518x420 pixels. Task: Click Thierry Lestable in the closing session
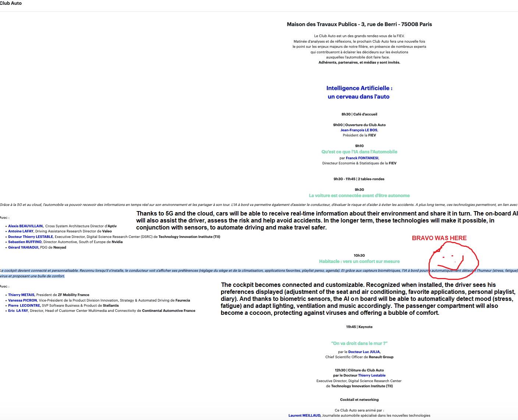(x=372, y=375)
